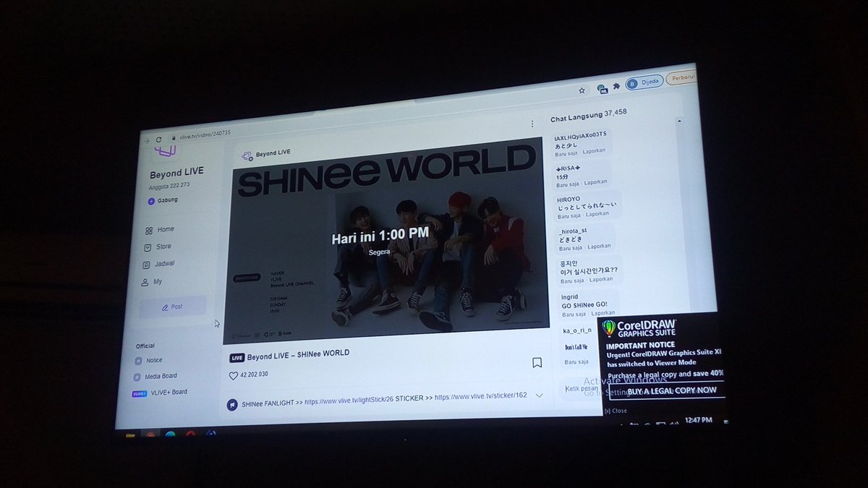Open the three-dot menu above the video
The image size is (868, 488).
coord(532,124)
